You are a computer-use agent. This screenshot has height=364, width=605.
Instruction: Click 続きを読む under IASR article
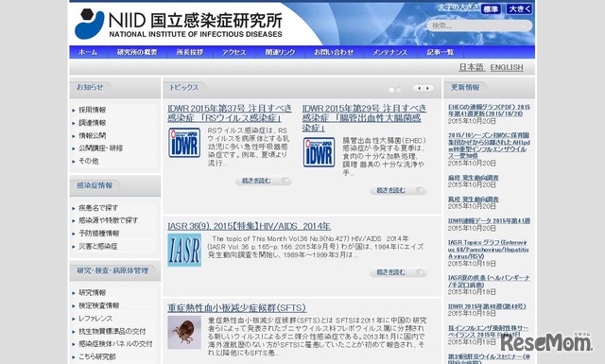398,272
